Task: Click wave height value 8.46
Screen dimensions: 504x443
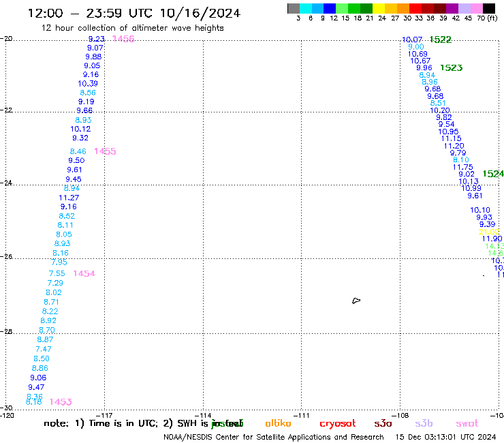Action: [78, 151]
